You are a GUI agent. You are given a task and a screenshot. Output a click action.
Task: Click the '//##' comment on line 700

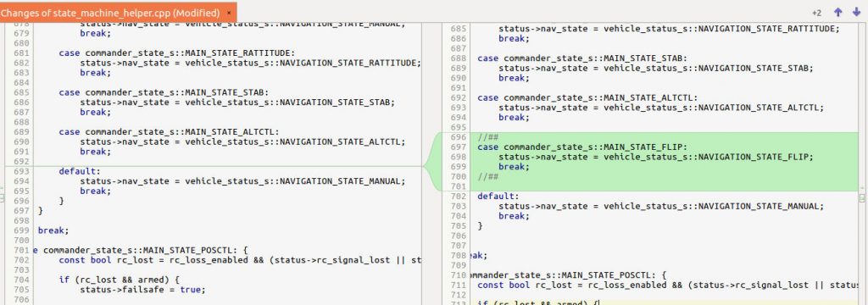[487, 177]
